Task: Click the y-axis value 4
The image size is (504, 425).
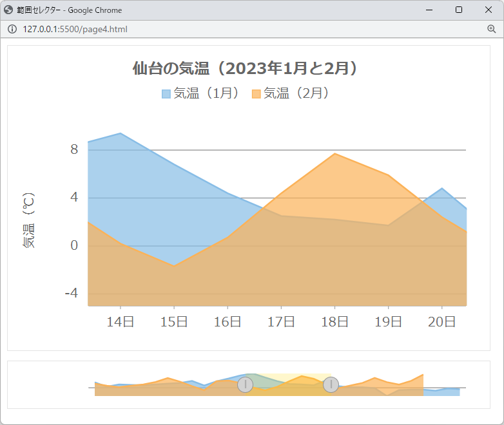Action: coord(74,197)
